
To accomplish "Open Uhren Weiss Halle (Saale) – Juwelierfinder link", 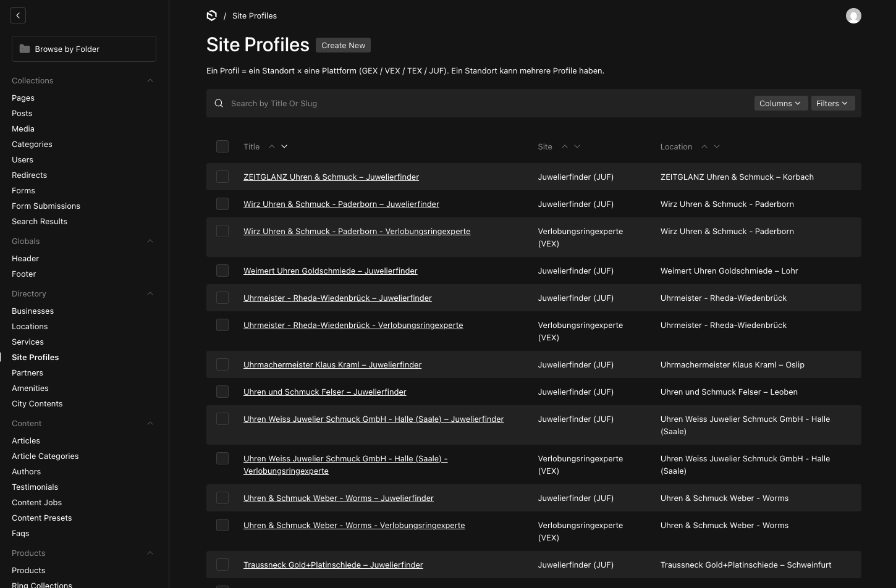I will 373,419.
